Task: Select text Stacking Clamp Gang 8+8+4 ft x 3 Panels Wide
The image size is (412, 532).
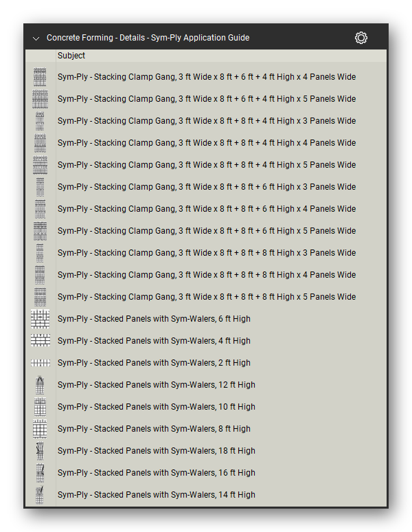Action: tap(207, 121)
